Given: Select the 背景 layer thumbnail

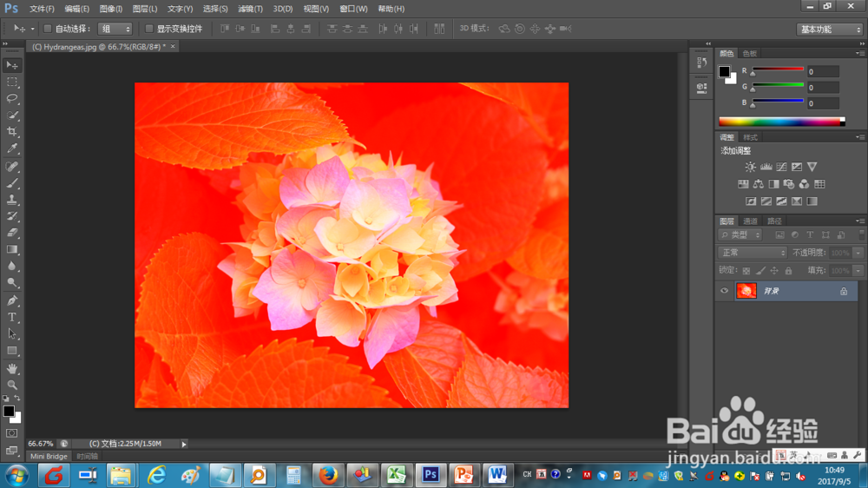Looking at the screenshot, I should click(746, 291).
